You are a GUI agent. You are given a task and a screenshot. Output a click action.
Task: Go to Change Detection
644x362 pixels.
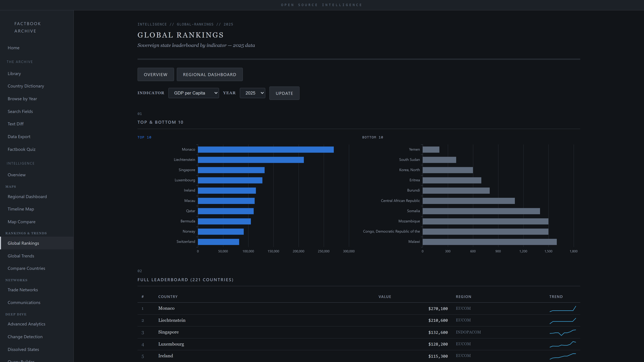coord(25,337)
